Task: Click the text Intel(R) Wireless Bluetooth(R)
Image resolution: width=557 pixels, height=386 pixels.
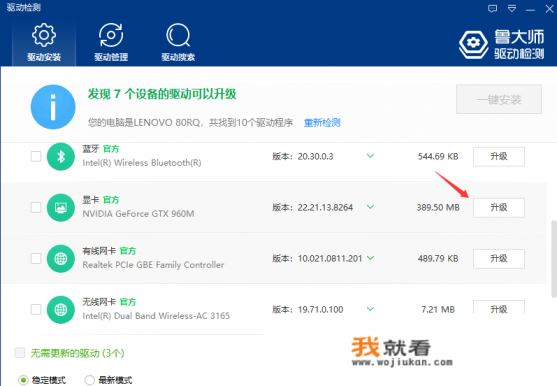Action: (x=142, y=163)
